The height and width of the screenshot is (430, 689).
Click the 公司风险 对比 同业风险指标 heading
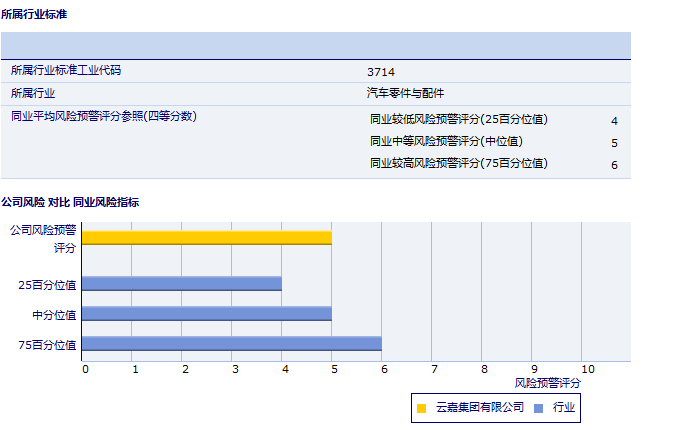pos(70,202)
